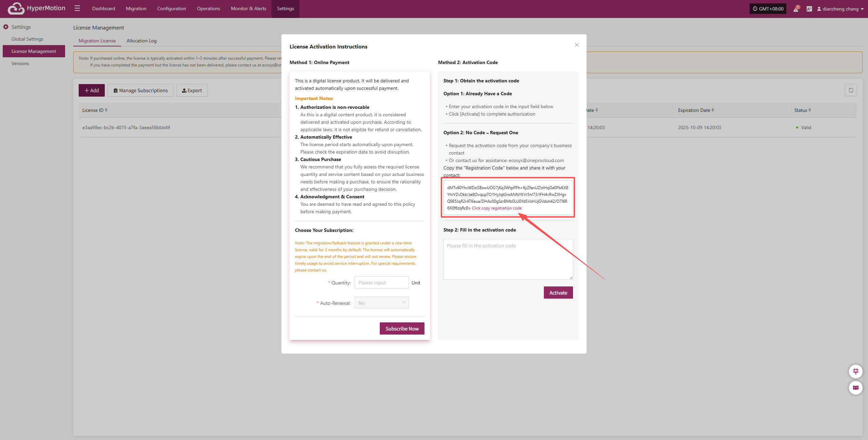
Task: Click the refresh table icon
Action: [x=851, y=90]
